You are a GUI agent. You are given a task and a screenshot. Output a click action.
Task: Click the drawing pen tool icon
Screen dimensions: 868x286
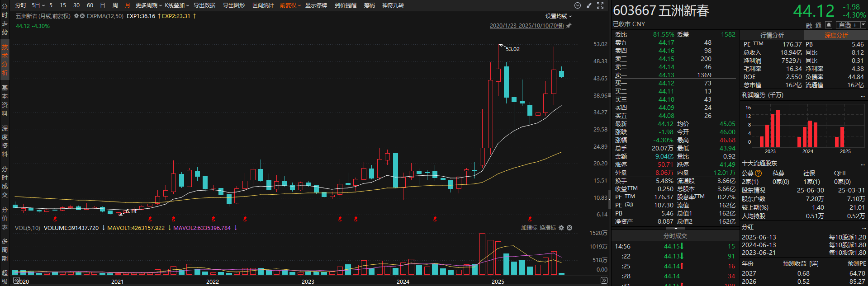pyautogui.click(x=588, y=5)
